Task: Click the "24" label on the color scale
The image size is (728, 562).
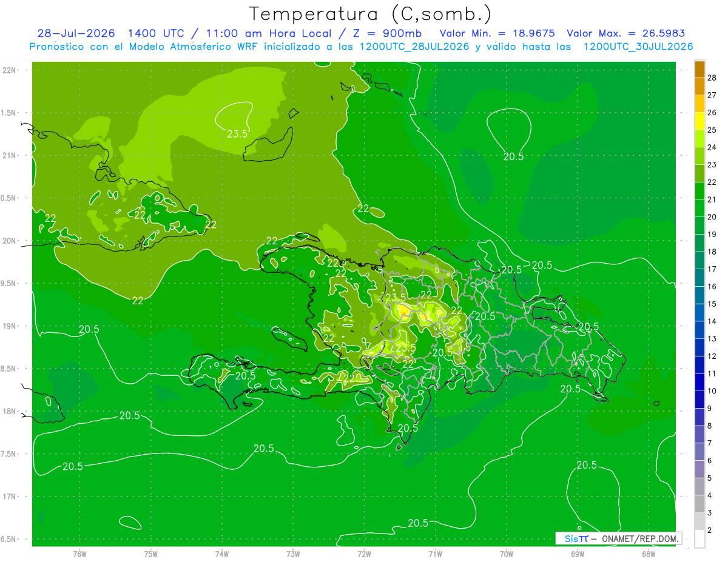Action: click(x=712, y=147)
